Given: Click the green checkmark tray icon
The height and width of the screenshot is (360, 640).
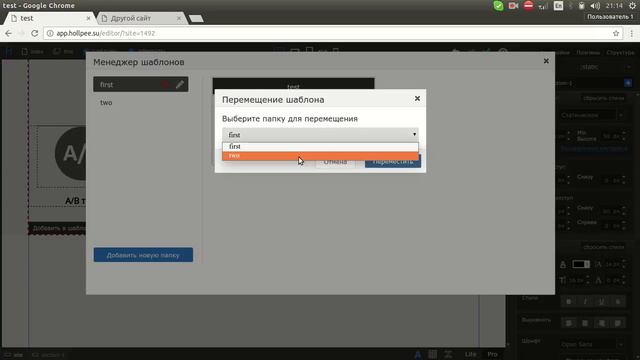Looking at the screenshot, I should click(x=498, y=6).
